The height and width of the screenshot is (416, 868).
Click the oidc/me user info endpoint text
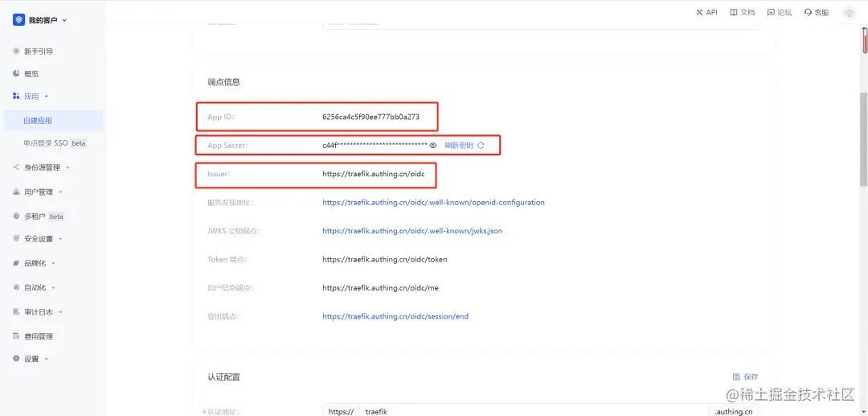pyautogui.click(x=380, y=288)
